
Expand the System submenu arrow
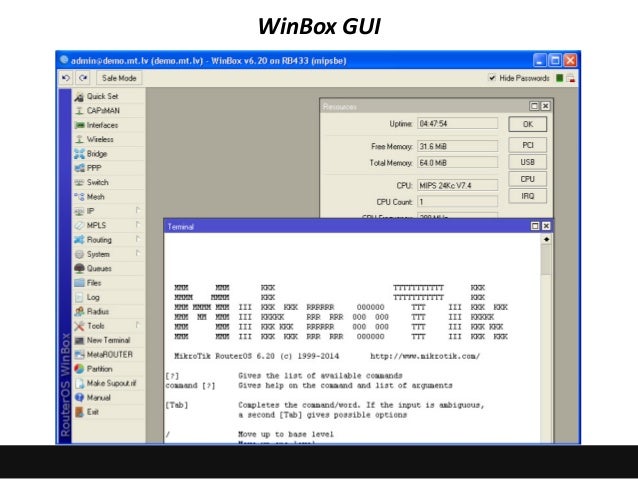point(138,253)
